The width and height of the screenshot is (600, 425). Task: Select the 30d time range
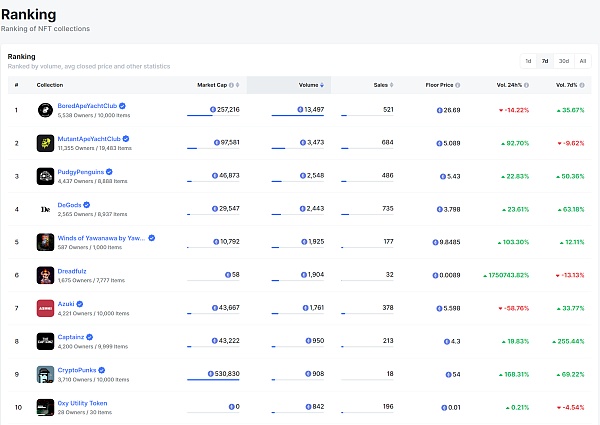(564, 61)
